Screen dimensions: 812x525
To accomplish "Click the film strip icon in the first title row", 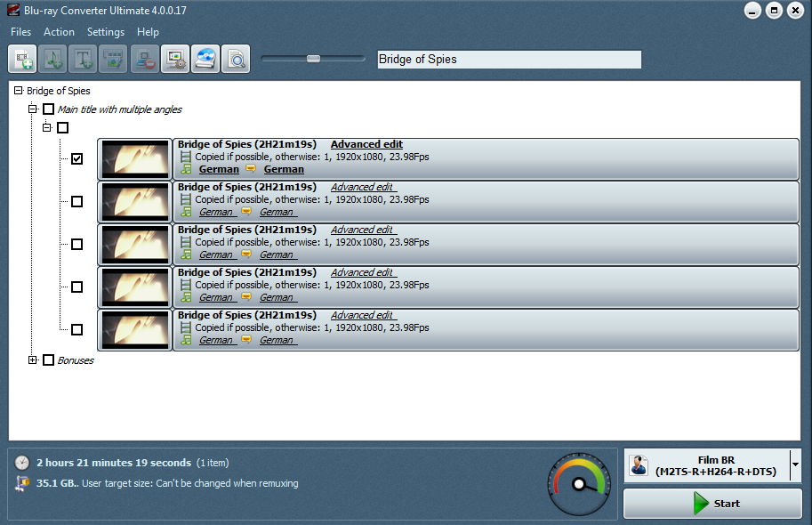I will (185, 157).
